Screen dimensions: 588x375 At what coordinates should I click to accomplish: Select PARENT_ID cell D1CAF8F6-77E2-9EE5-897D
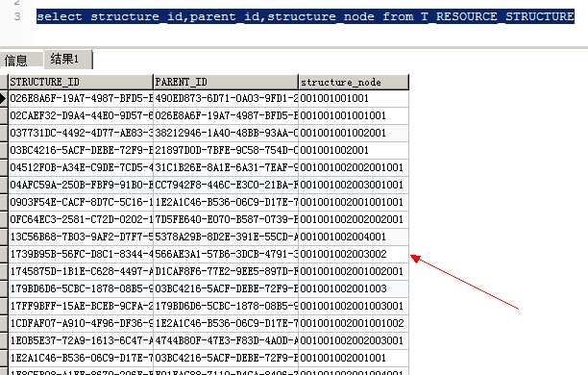pos(226,271)
